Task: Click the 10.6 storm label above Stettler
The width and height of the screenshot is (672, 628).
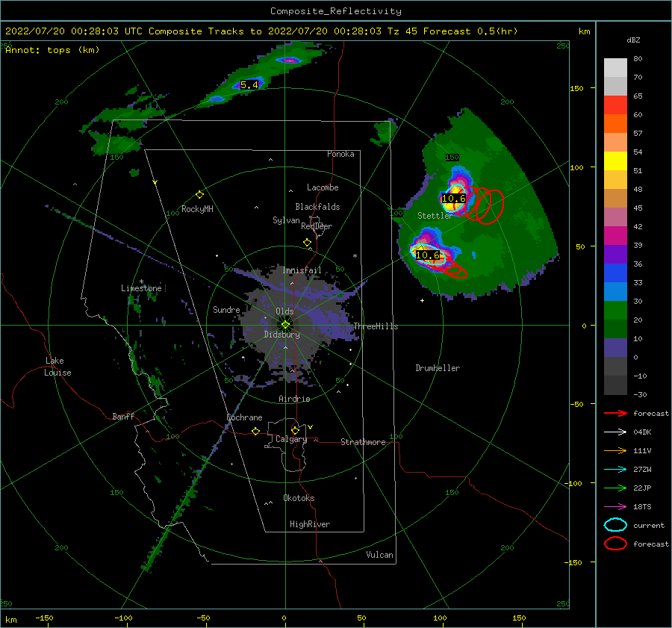Action: [453, 199]
